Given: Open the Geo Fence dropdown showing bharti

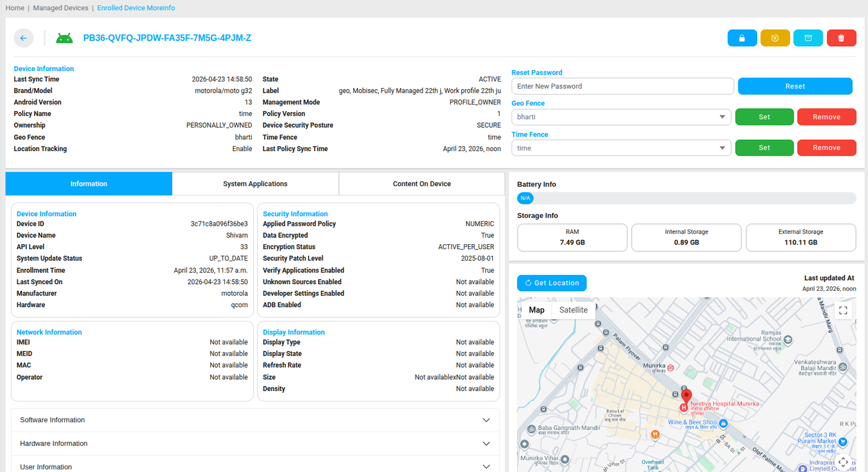Looking at the screenshot, I should tap(621, 117).
